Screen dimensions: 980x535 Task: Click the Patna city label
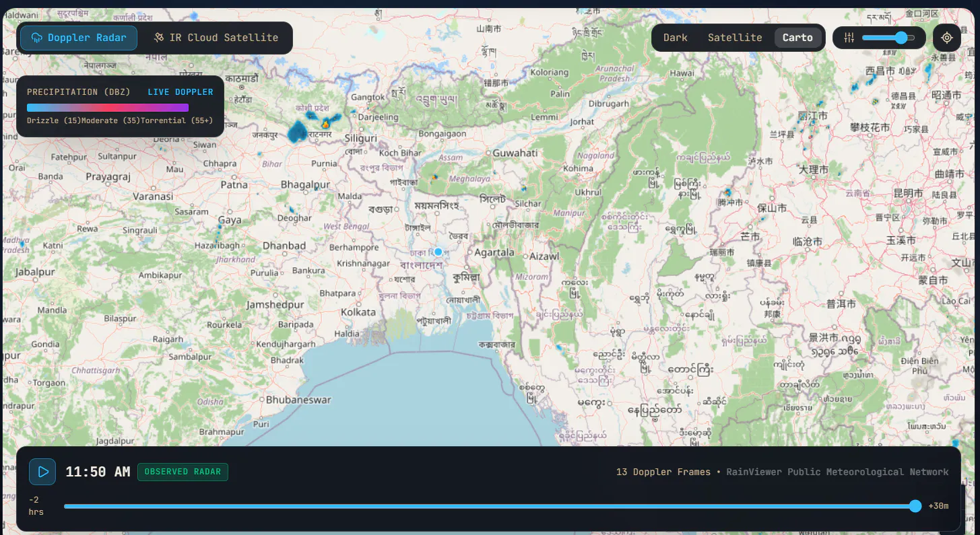tap(234, 184)
